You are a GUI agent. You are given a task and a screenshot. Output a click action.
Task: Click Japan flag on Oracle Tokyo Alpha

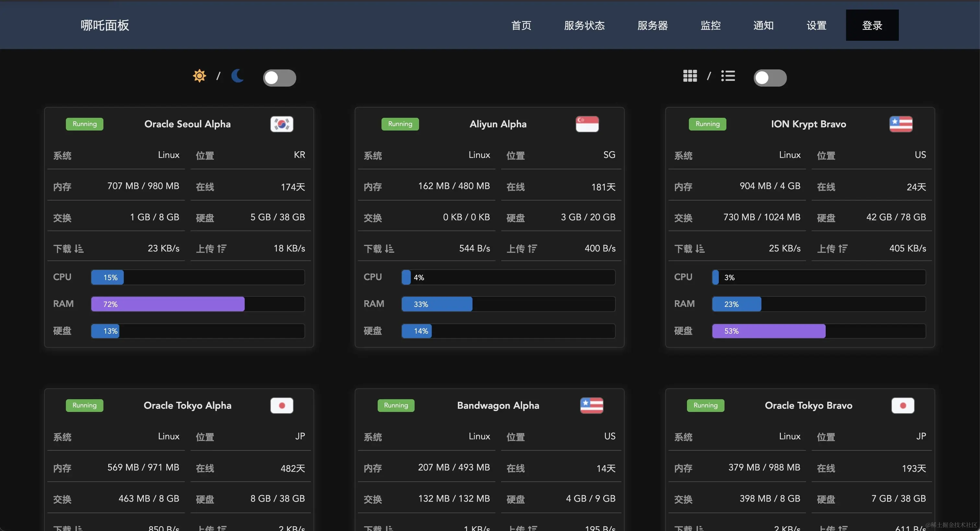pos(282,406)
